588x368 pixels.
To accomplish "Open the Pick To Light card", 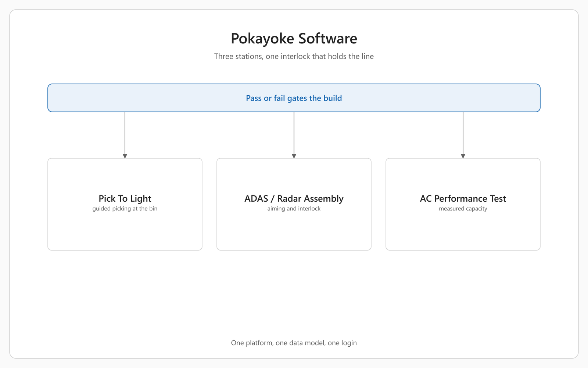I will coord(125,204).
